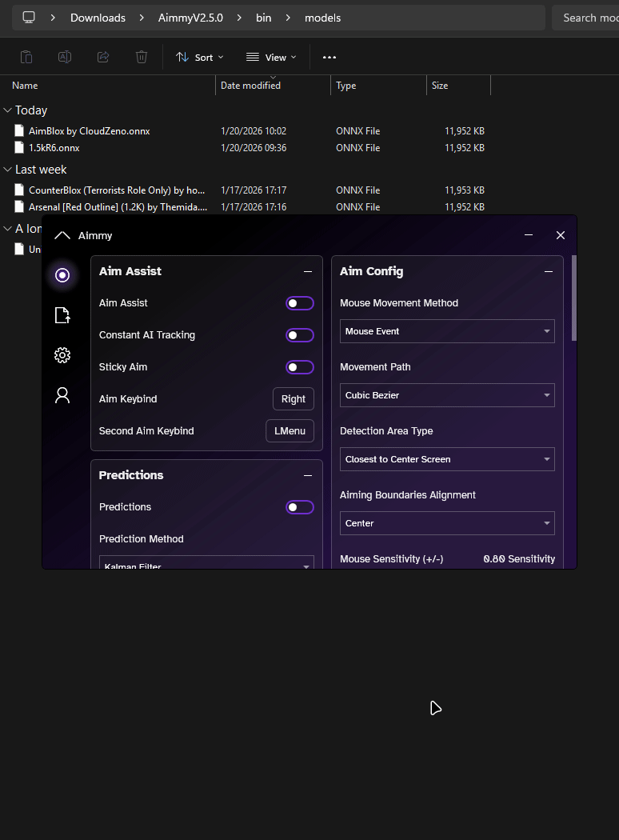Viewport: 619px width, 840px height.
Task: Click the Share icon in Explorer's toolbar
Action: [x=102, y=57]
